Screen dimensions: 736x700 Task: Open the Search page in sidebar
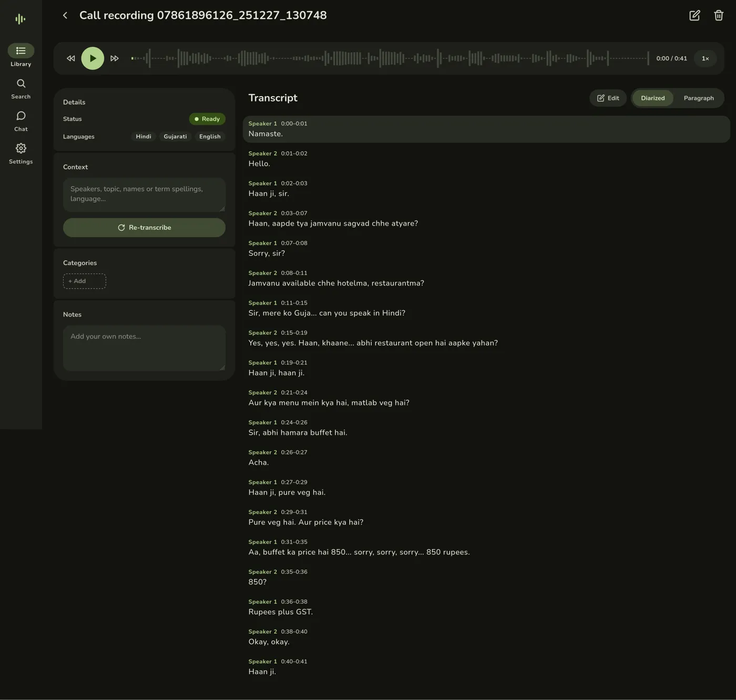coord(21,89)
